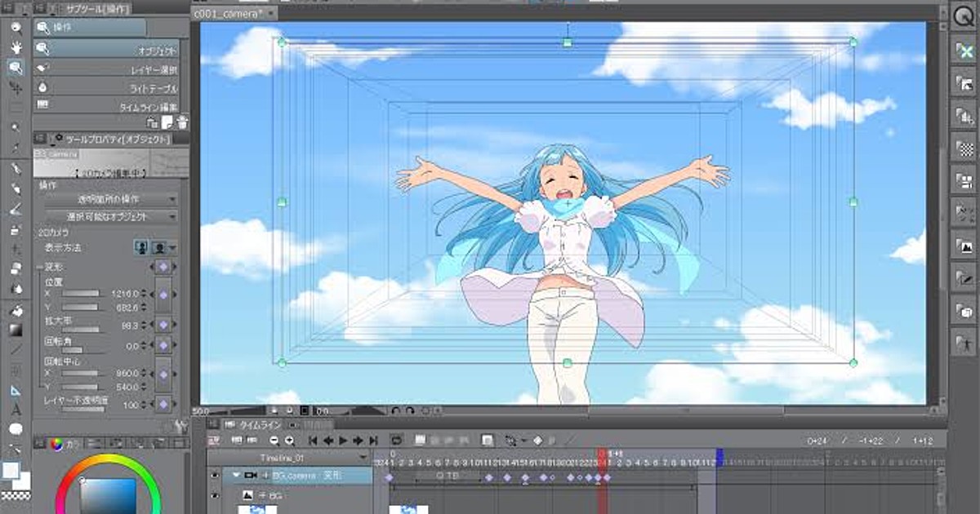Click the layer opacity slider
Image resolution: width=980 pixels, height=514 pixels.
[x=82, y=409]
